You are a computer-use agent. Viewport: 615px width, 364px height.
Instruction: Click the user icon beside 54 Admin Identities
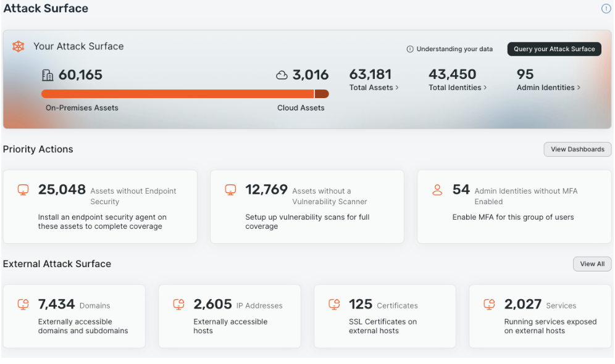point(437,190)
